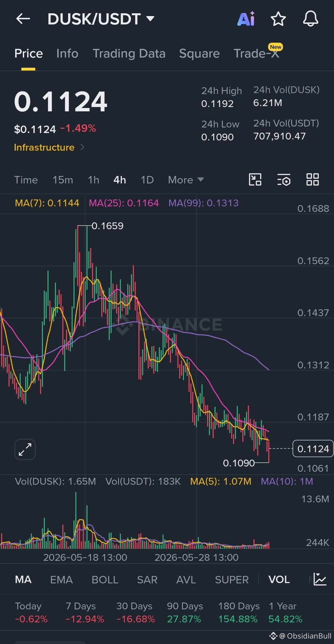Screen dimensions: 334x644
Task: Toggle the VOL sub-indicator
Action: pos(279,579)
